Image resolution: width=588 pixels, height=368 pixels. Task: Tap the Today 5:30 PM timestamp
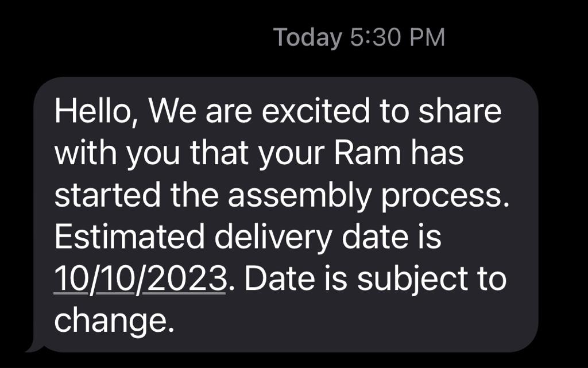tap(359, 38)
